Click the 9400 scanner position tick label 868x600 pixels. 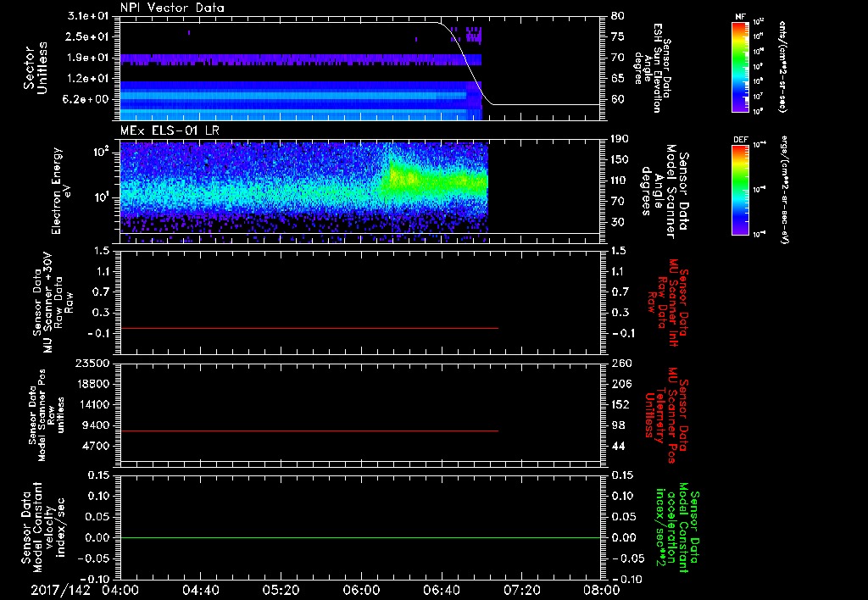(96, 425)
